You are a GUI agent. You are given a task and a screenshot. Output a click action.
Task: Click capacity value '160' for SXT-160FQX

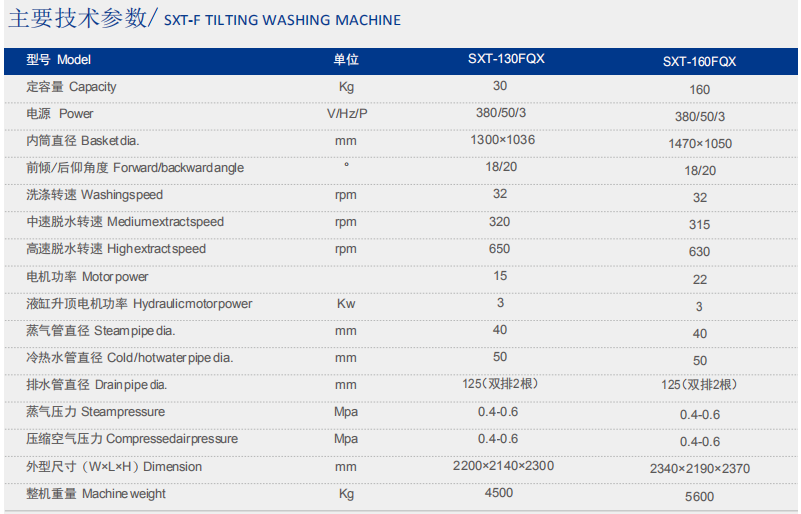[699, 89]
